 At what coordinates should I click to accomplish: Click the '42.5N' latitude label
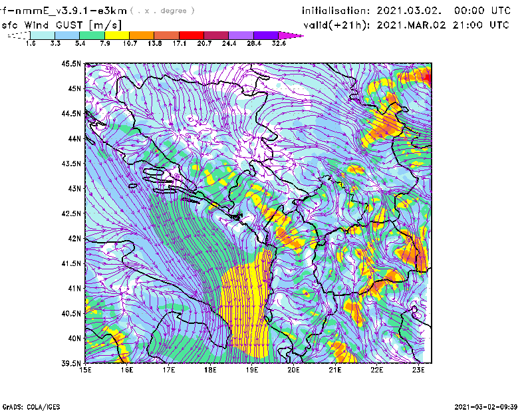pyautogui.click(x=71, y=213)
